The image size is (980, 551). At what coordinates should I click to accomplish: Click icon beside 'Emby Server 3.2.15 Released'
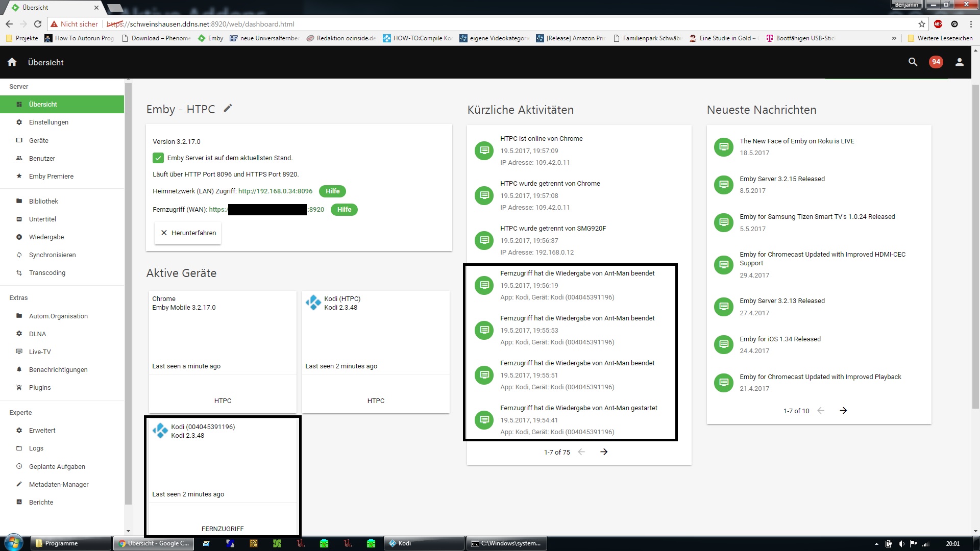tap(723, 185)
